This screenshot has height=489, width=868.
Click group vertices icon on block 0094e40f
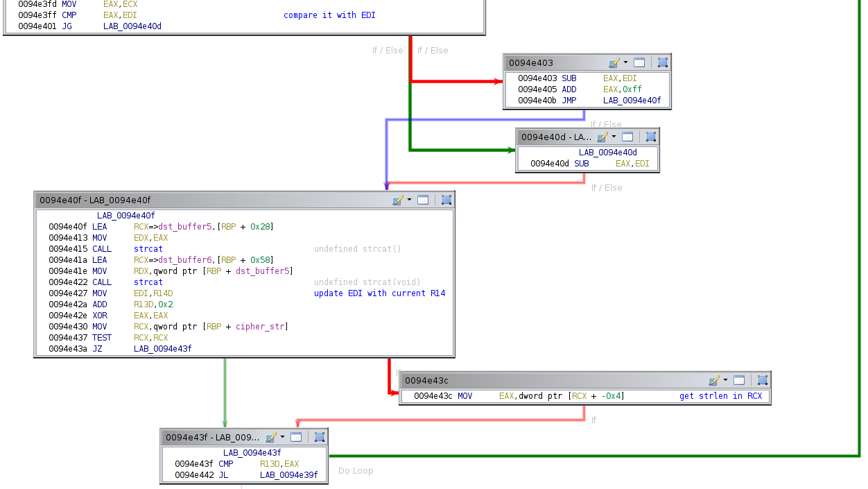point(446,200)
